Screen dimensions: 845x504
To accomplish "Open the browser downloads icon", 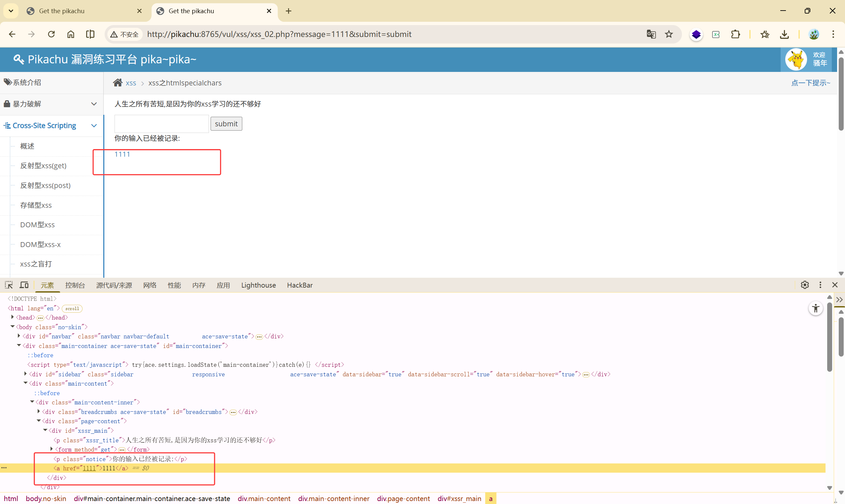I will click(x=784, y=34).
